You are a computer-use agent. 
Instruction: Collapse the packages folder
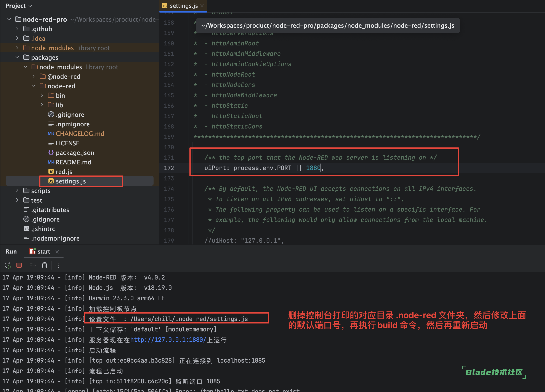(x=17, y=57)
